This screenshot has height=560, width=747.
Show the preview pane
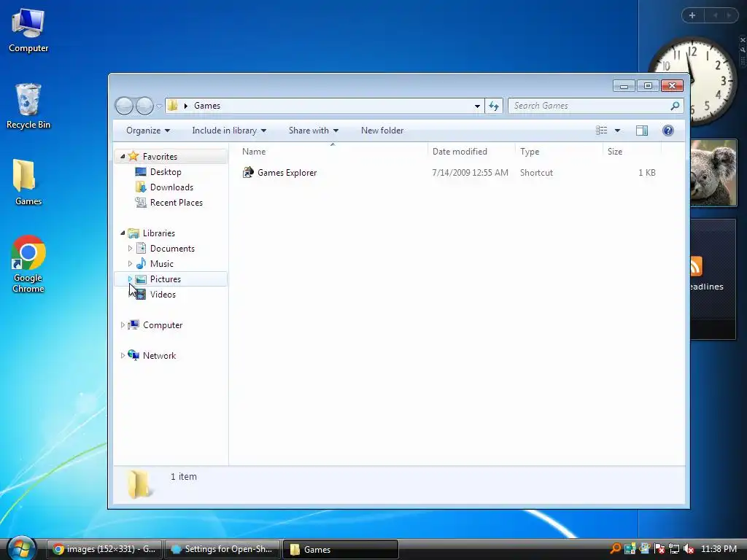[642, 131]
